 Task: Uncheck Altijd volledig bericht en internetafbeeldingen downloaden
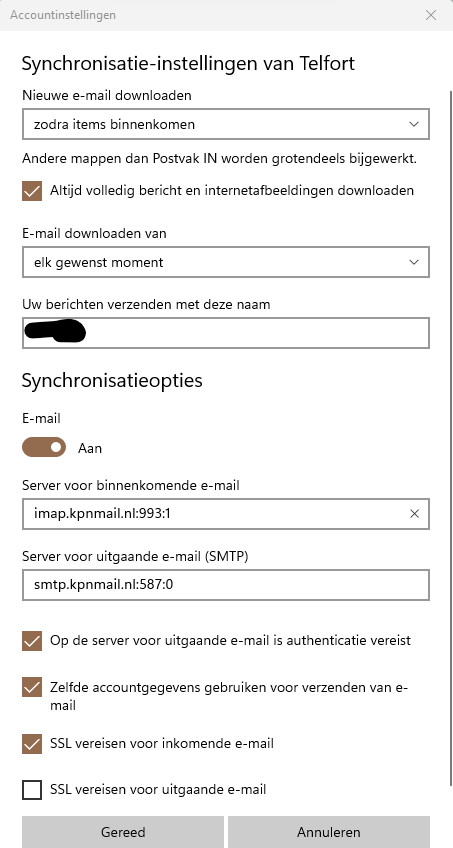32,191
